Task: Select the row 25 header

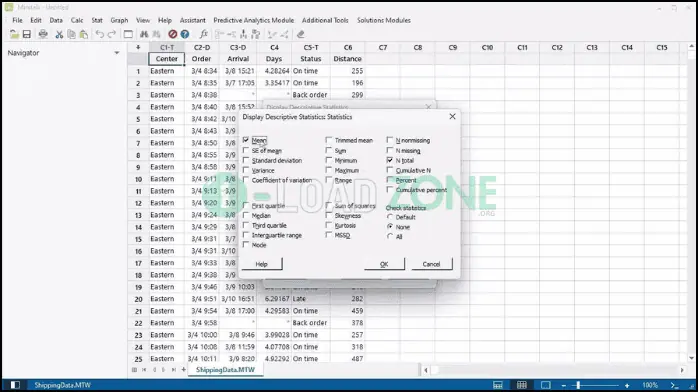Action: [138, 359]
